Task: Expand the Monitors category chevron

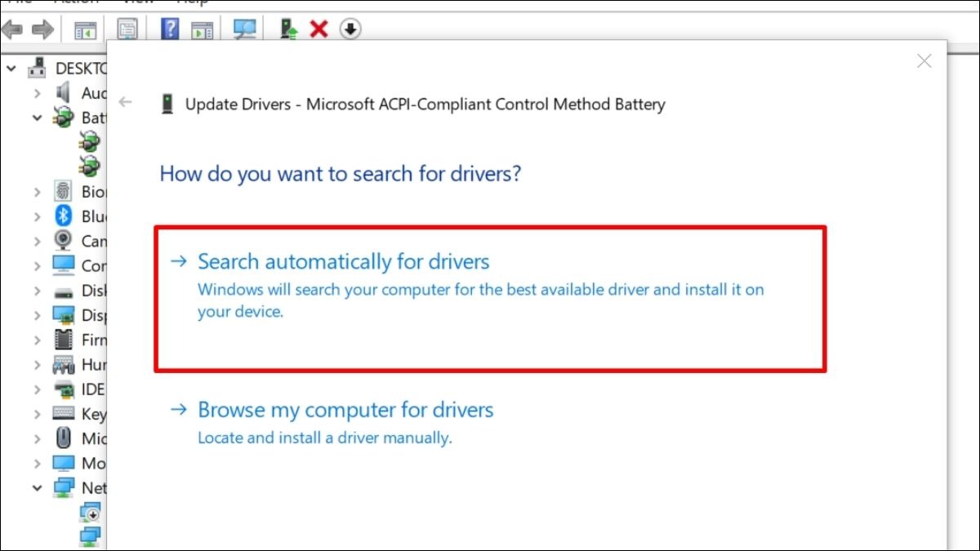Action: pos(38,463)
